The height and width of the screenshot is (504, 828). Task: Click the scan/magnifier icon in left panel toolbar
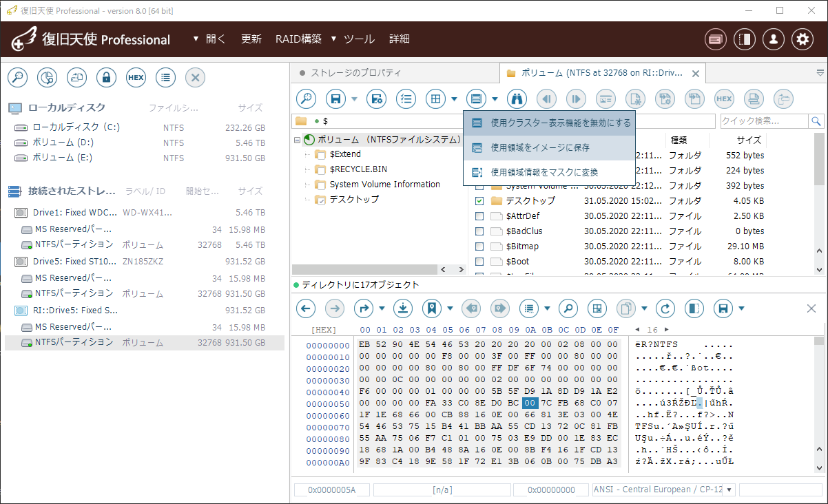pos(17,77)
